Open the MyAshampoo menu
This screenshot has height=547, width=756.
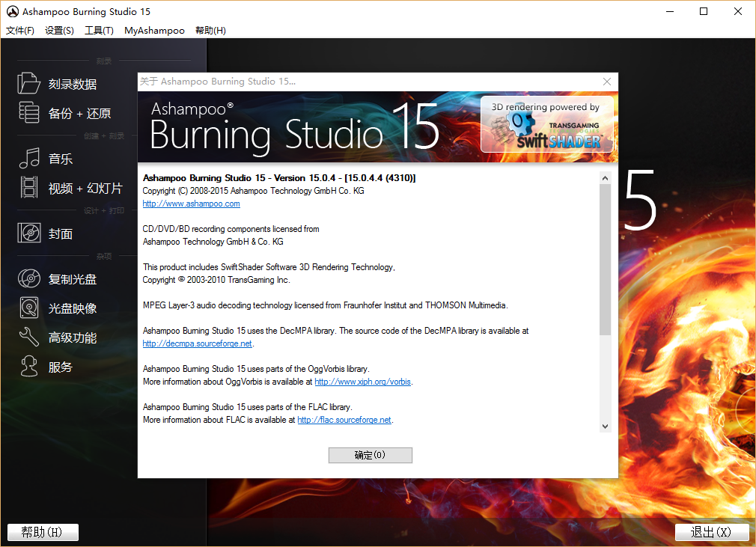[154, 31]
